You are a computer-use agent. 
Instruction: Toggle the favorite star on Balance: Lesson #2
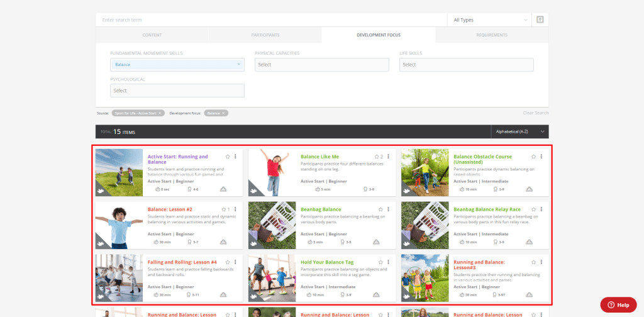(x=224, y=209)
